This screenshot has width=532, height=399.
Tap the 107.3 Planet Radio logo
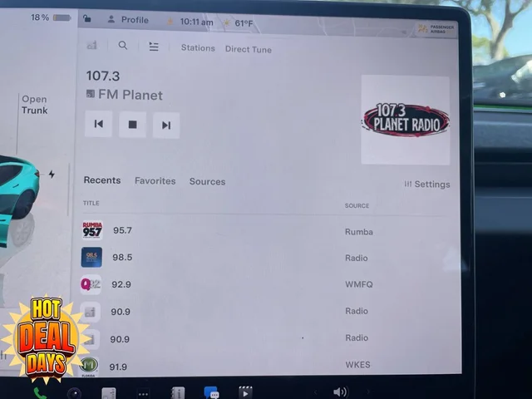(406, 120)
